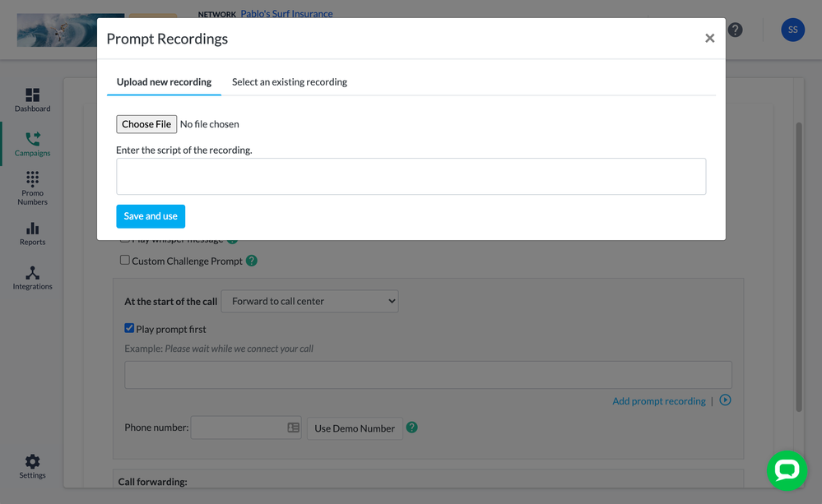This screenshot has width=822, height=504.
Task: Close the Prompt Recordings dialog
Action: 709,39
